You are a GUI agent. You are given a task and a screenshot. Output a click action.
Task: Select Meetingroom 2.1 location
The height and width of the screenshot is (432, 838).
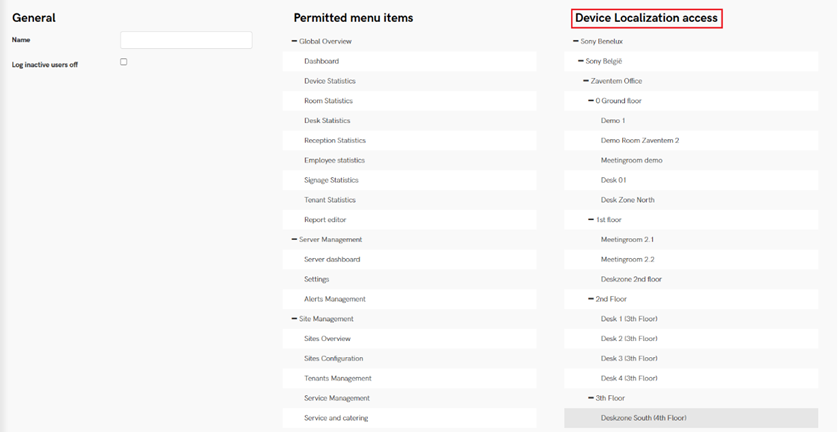[627, 240]
